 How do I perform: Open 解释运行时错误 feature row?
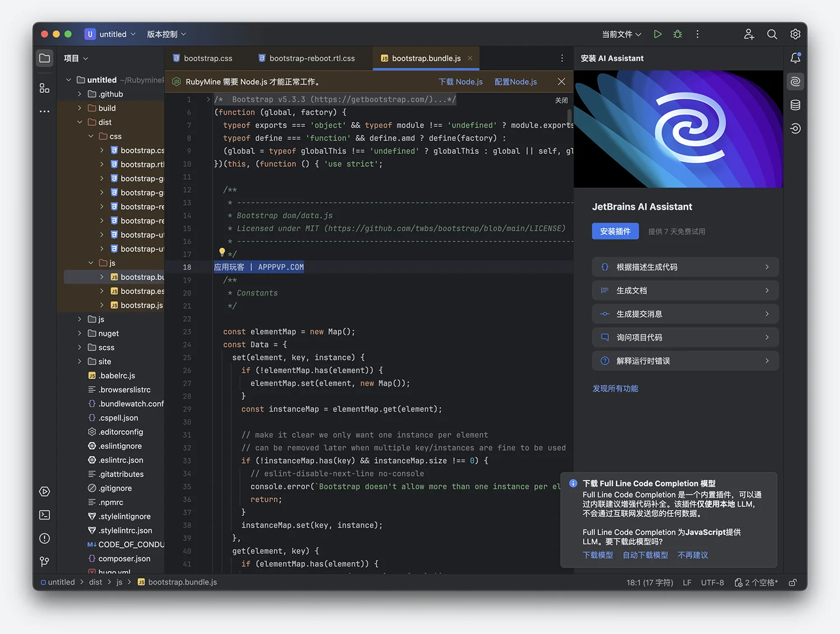click(x=685, y=361)
